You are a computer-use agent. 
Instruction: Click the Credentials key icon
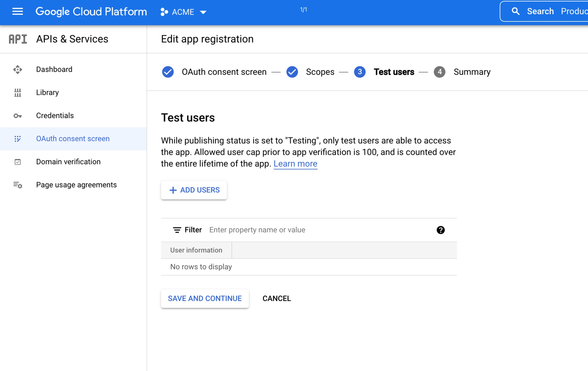pos(18,116)
